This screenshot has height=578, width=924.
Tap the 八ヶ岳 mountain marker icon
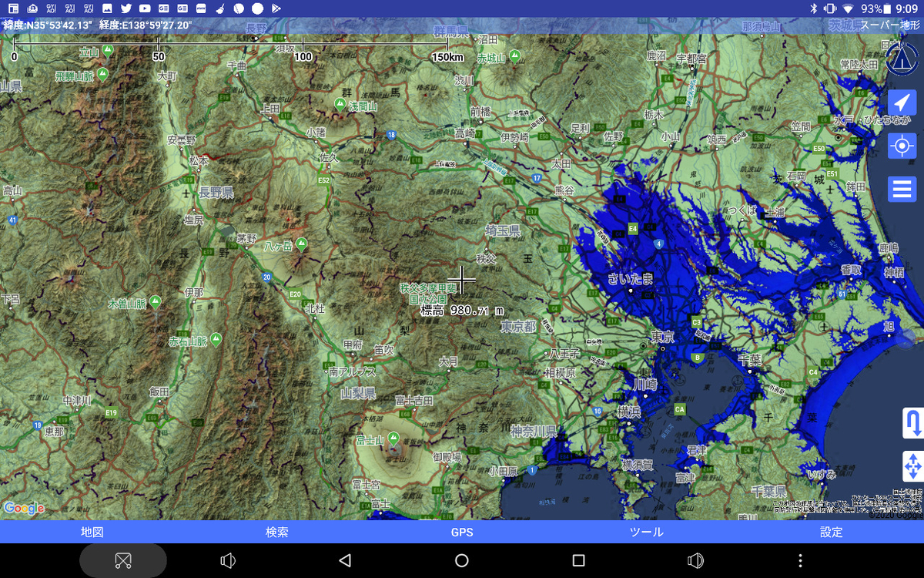coord(300,244)
